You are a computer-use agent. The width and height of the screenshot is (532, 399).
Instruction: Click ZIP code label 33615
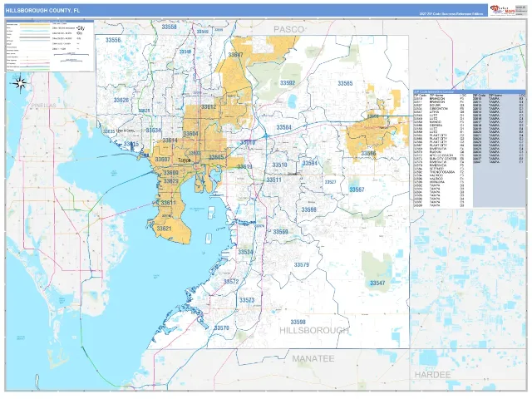131,144
